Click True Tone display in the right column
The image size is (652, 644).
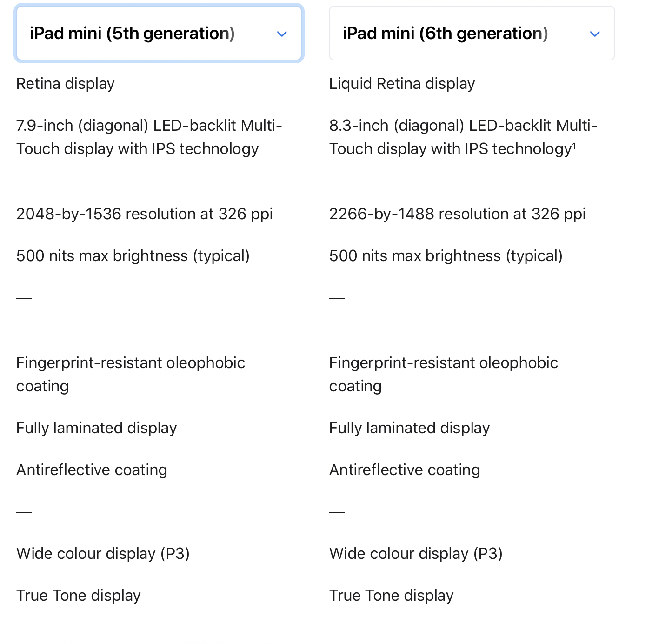(391, 596)
